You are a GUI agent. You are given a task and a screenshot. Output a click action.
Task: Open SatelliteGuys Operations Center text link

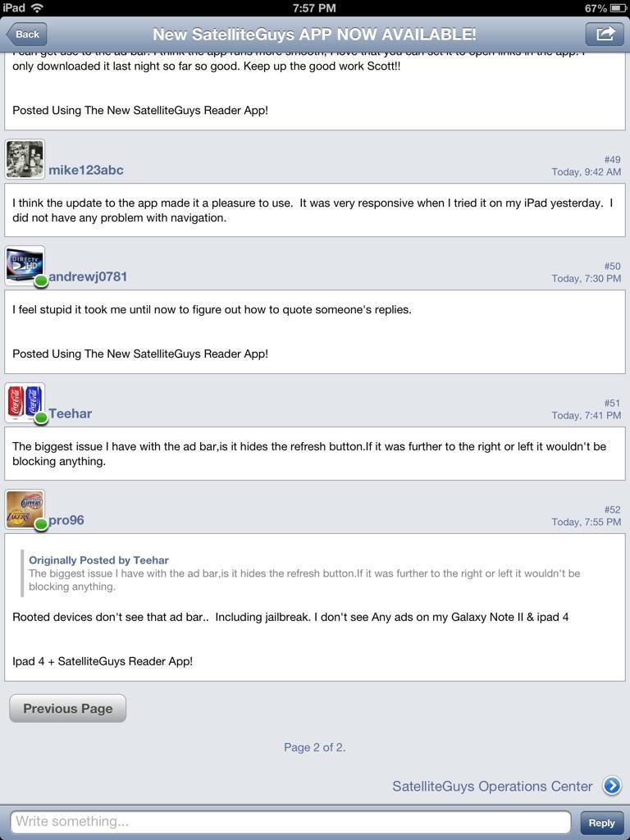click(492, 786)
